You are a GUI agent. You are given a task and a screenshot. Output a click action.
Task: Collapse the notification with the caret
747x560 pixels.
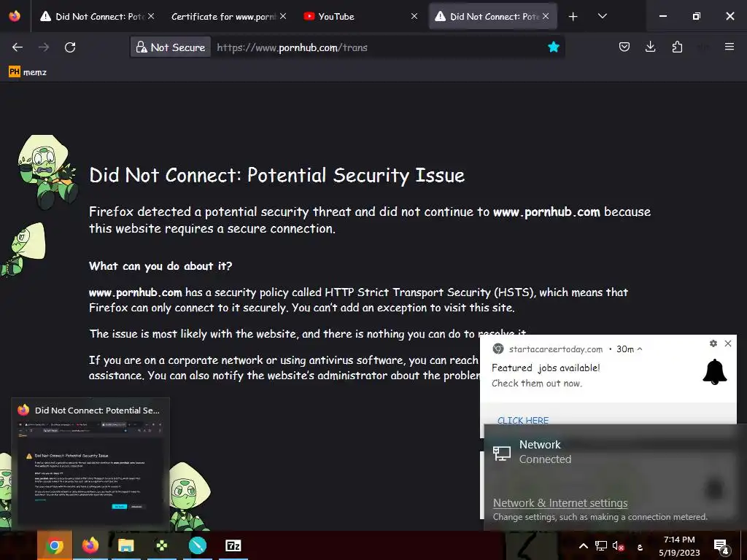click(640, 349)
